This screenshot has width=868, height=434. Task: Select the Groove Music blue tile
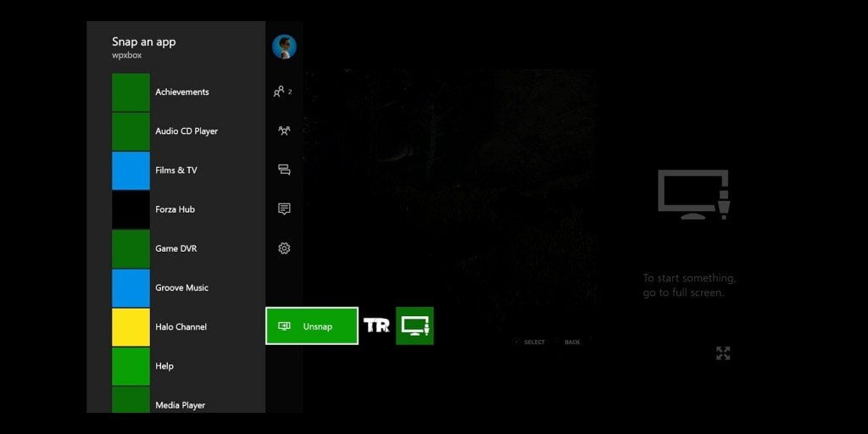pos(131,288)
